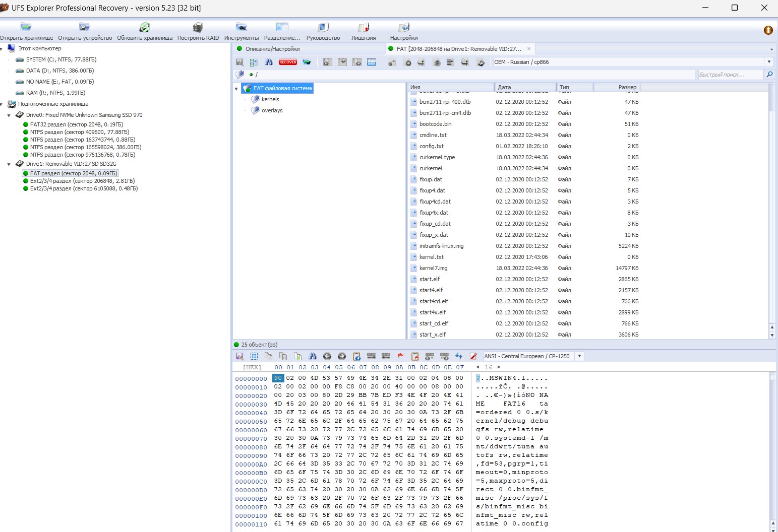
Task: Decrease hex bytes per row with left arrow
Action: coord(477,367)
